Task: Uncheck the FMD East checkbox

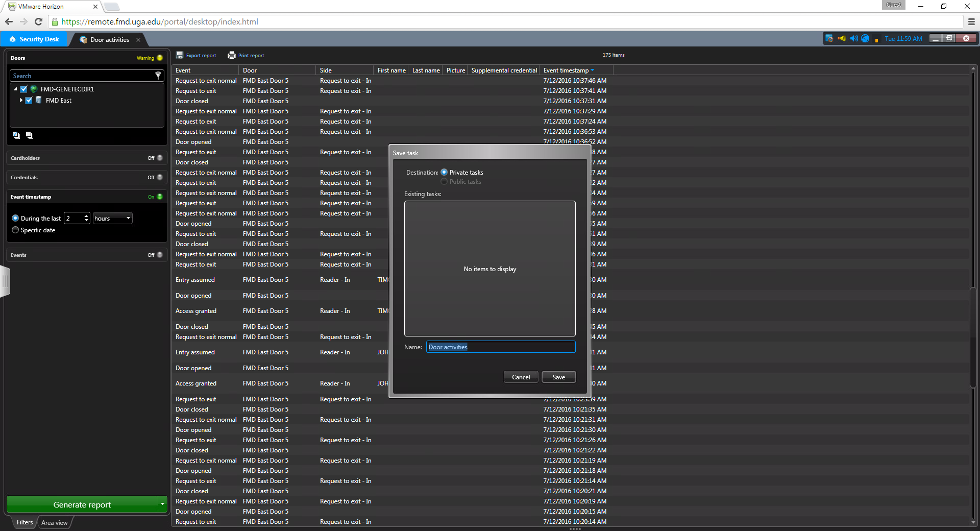Action: [29, 101]
